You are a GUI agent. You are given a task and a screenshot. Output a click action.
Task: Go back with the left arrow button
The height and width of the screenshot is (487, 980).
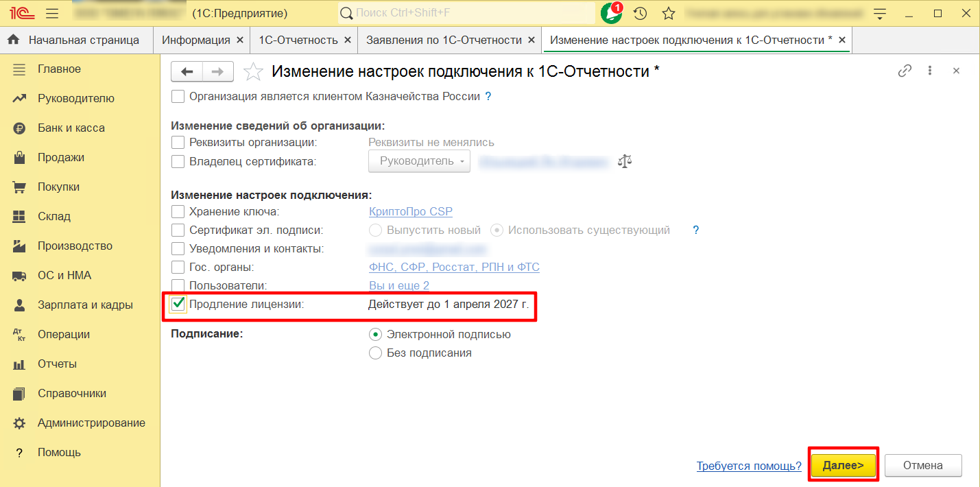(x=187, y=71)
